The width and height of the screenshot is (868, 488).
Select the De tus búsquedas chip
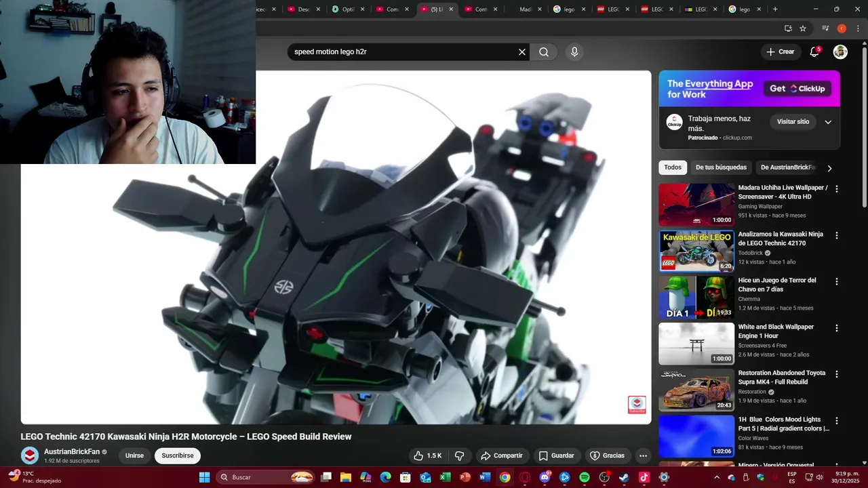(721, 167)
